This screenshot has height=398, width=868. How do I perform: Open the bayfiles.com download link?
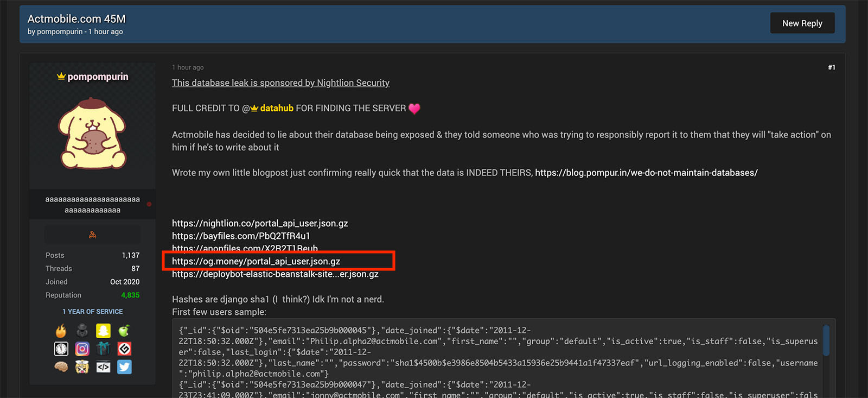pyautogui.click(x=241, y=236)
